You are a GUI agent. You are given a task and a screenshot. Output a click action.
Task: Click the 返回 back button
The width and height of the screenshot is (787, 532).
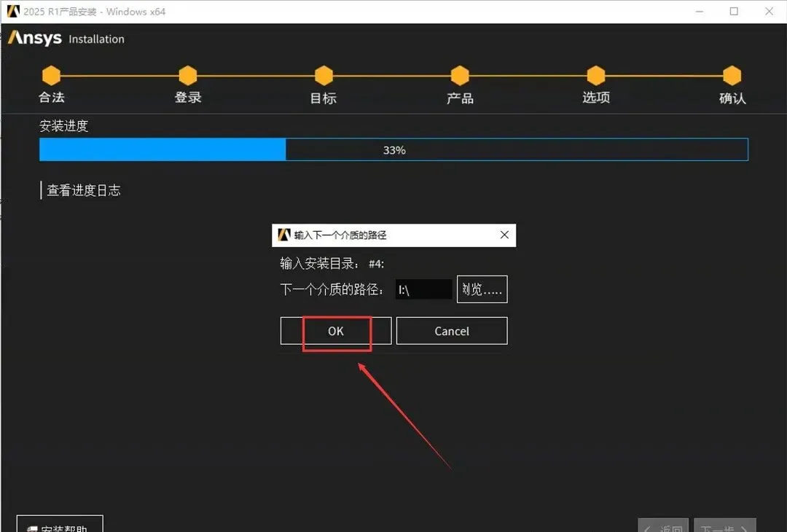664,525
